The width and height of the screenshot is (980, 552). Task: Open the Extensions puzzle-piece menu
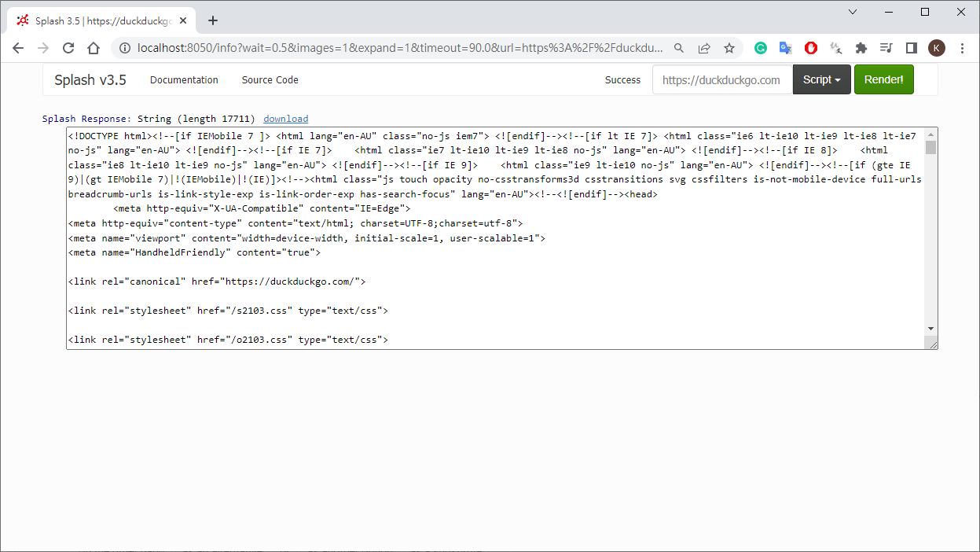pyautogui.click(x=861, y=48)
